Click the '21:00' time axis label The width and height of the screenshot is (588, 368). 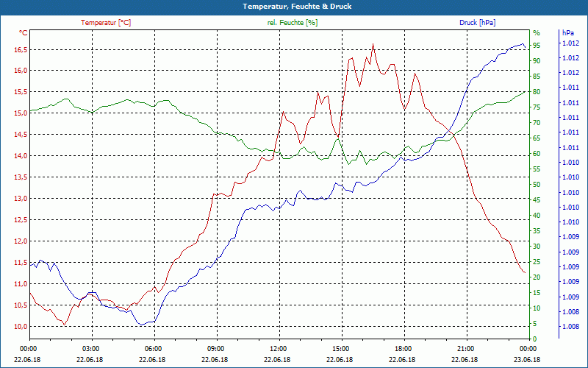(x=465, y=348)
